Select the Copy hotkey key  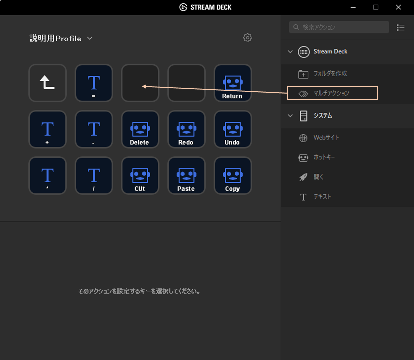(233, 176)
